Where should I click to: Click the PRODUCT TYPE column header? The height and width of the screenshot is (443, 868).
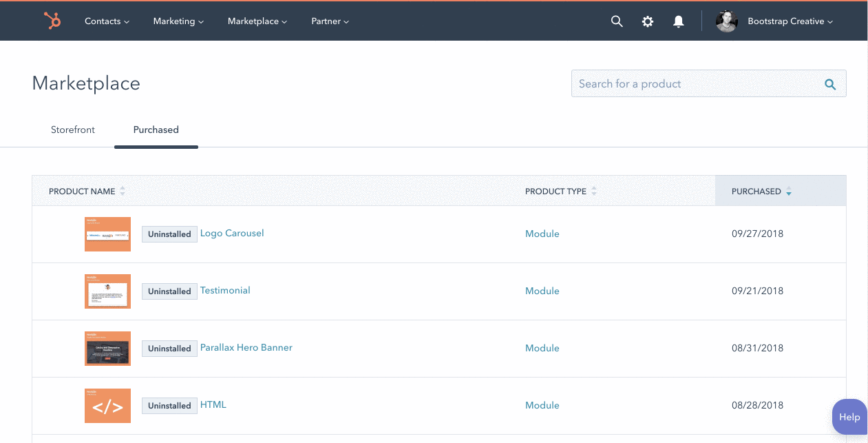pos(555,192)
